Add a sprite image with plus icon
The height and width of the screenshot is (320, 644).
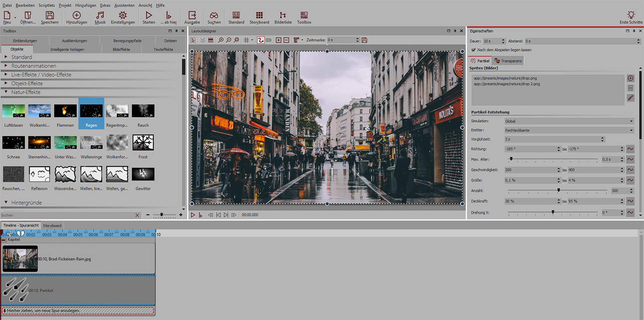(x=630, y=78)
